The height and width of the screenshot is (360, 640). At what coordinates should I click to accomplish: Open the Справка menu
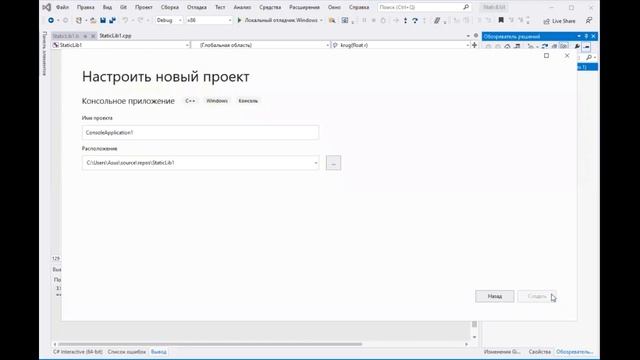pyautogui.click(x=359, y=7)
